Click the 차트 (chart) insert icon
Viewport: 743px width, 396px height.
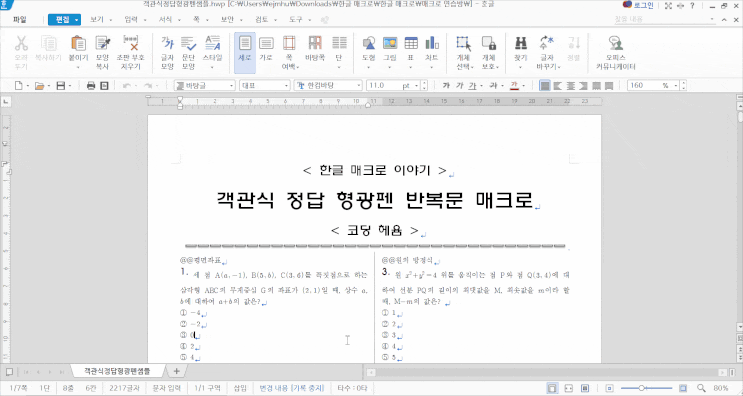tap(431, 44)
